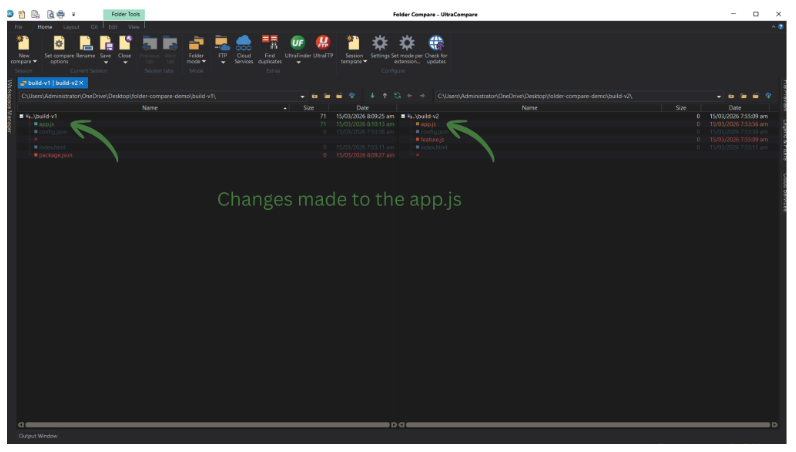Collapse the build-v2 tree node

(403, 116)
